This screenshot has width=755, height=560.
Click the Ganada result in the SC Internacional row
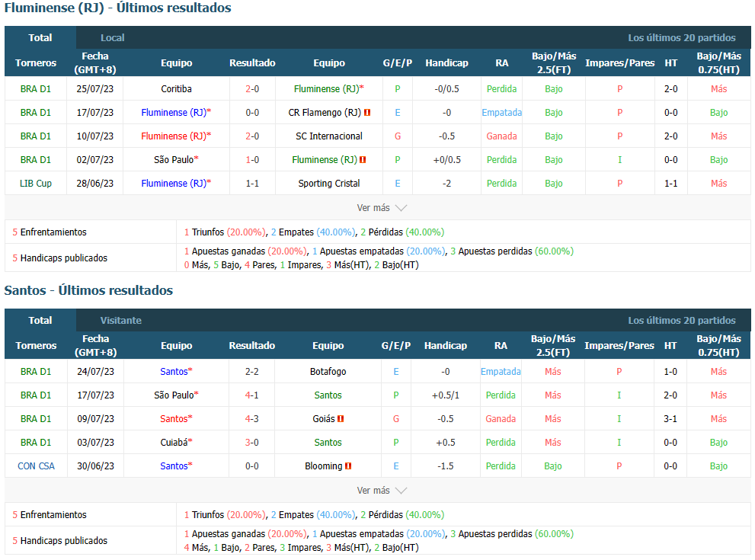(502, 136)
